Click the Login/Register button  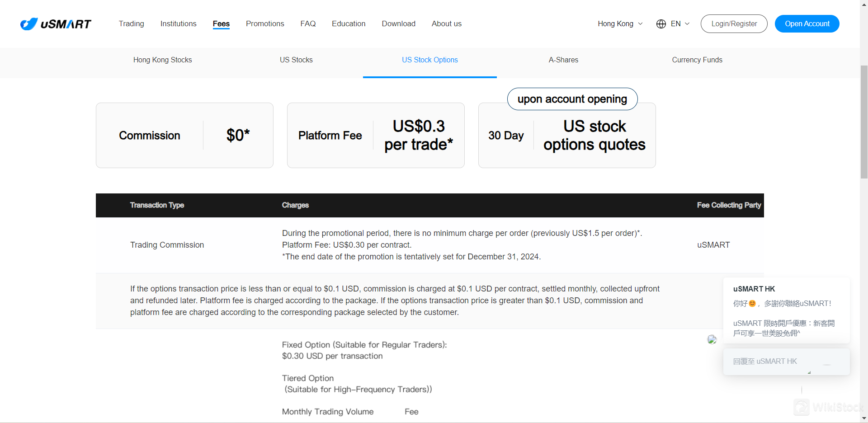point(734,24)
